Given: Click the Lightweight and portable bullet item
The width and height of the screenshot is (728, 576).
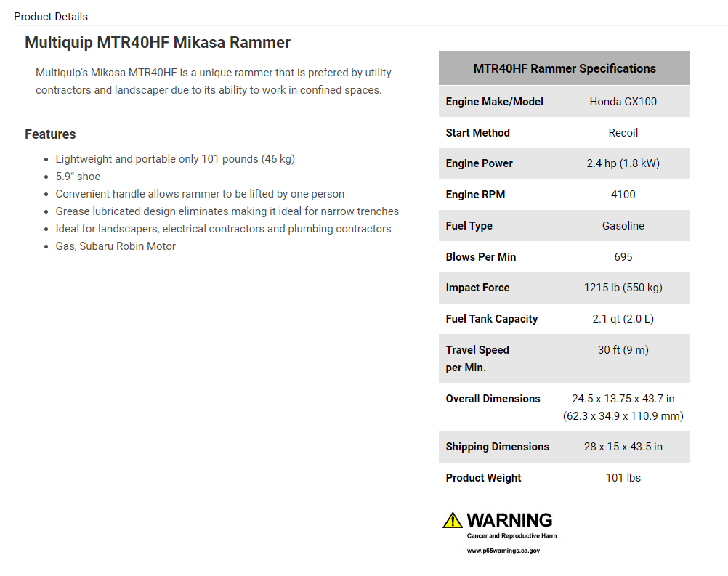Looking at the screenshot, I should point(175,159).
